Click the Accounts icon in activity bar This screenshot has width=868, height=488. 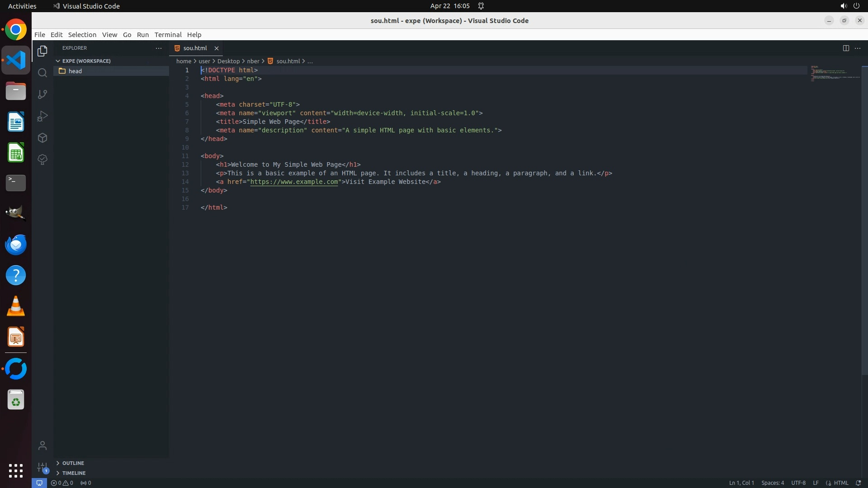point(42,446)
